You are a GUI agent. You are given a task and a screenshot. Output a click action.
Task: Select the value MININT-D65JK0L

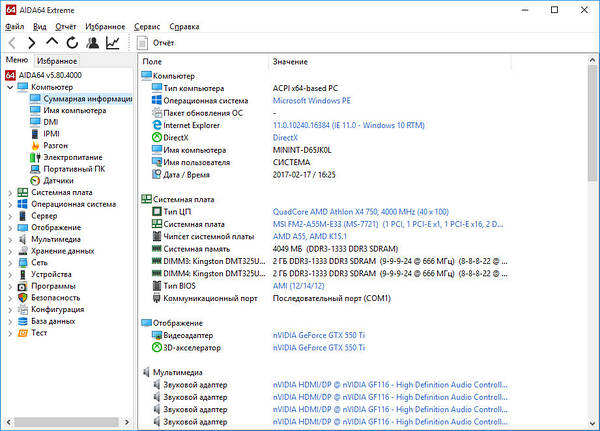[302, 150]
